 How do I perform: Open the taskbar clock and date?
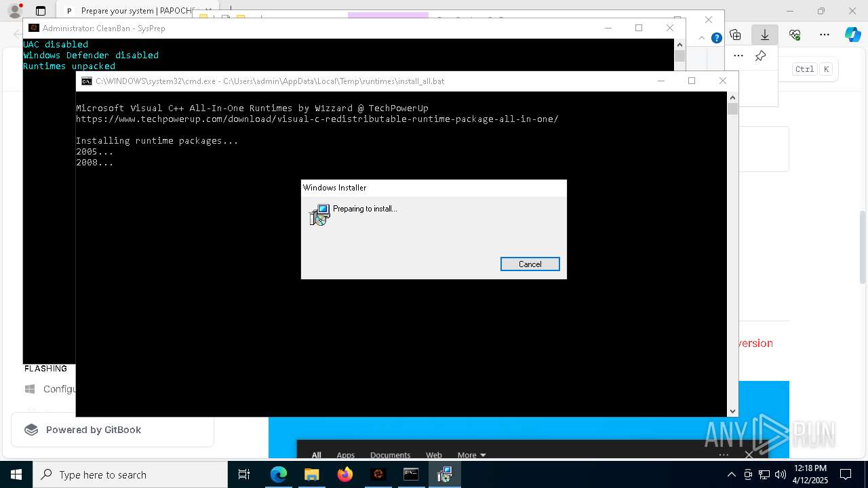click(810, 474)
